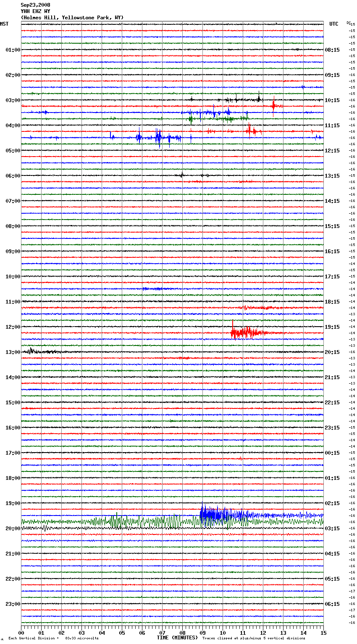
Task: Select the 23:15 UTC time label
Action: [x=332, y=428]
